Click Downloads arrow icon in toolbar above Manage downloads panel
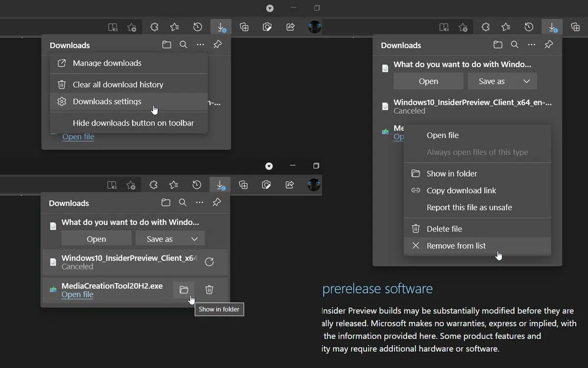Screen dimensions: 588x368 coord(220,27)
